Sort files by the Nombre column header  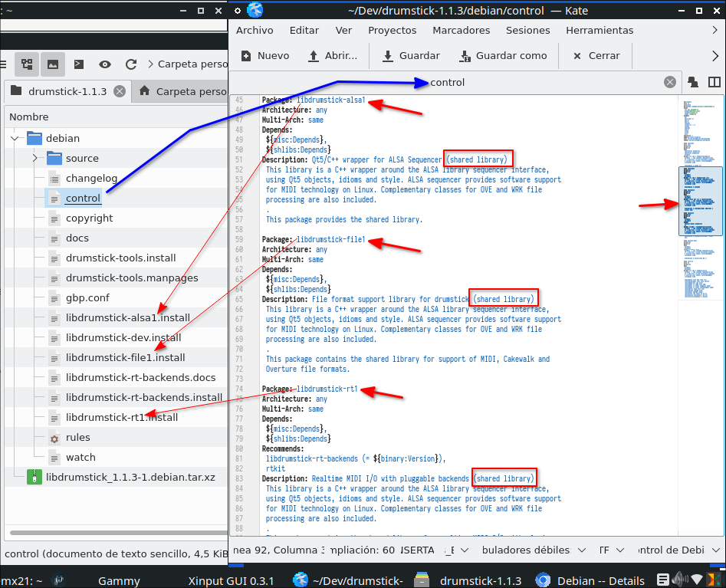point(28,117)
